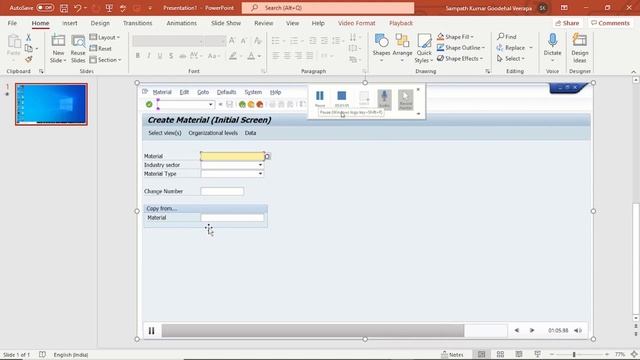The height and width of the screenshot is (360, 640).
Task: Open the Shapes gallery
Action: point(381,49)
